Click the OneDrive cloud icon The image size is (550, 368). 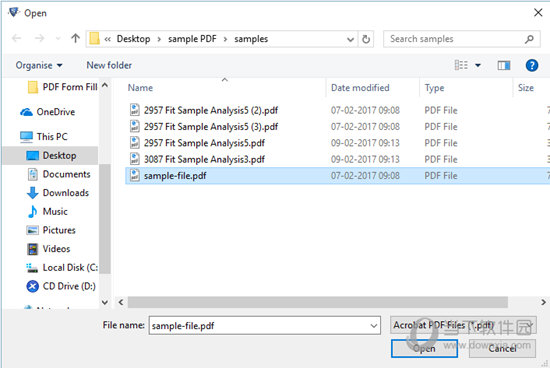[x=26, y=112]
